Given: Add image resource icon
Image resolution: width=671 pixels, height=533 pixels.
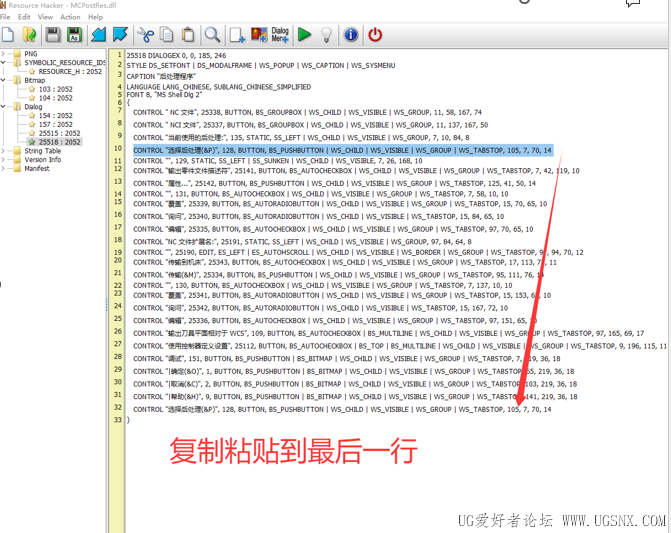Looking at the screenshot, I should point(259,35).
